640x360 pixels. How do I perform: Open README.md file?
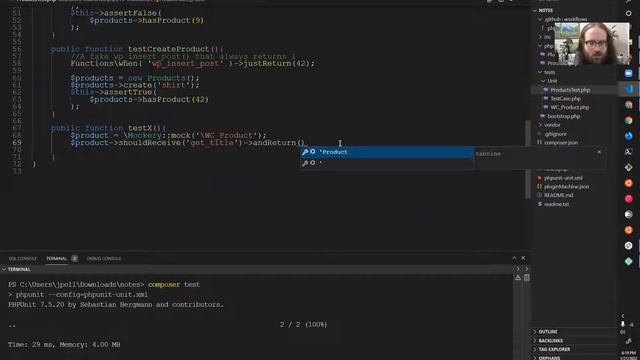click(558, 195)
